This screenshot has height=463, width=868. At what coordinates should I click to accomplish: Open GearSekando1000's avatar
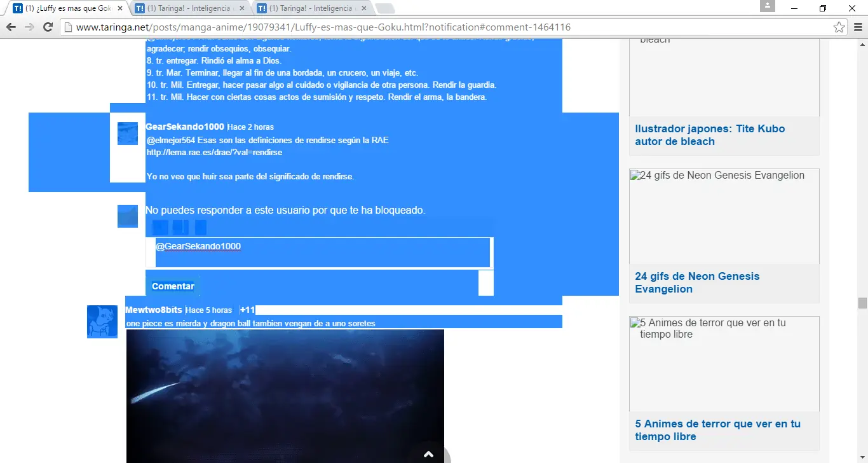pos(128,134)
